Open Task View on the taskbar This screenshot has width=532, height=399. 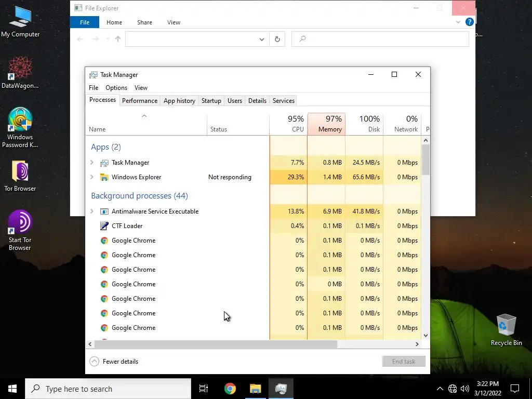tap(204, 389)
